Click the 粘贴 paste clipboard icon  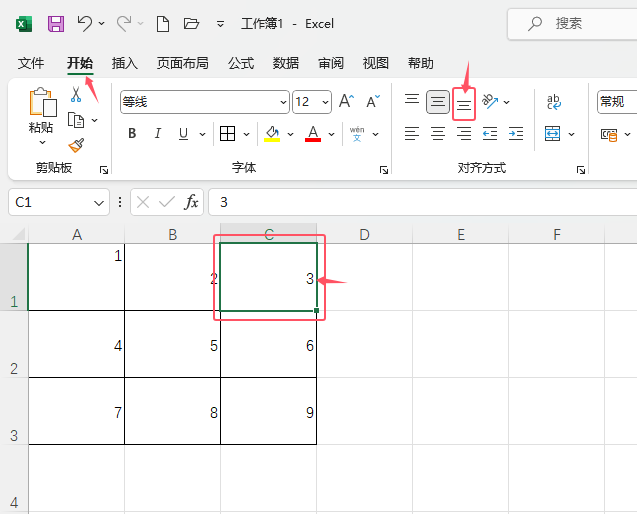click(x=42, y=101)
